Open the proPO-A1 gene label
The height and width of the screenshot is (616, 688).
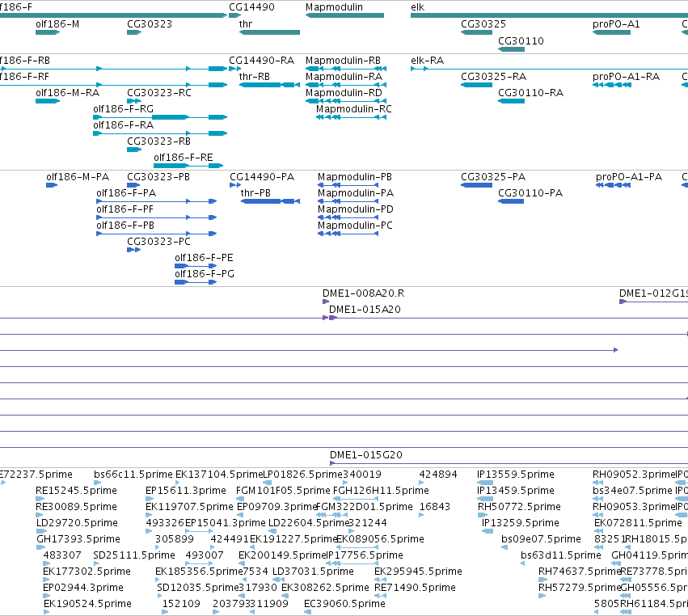pyautogui.click(x=616, y=24)
